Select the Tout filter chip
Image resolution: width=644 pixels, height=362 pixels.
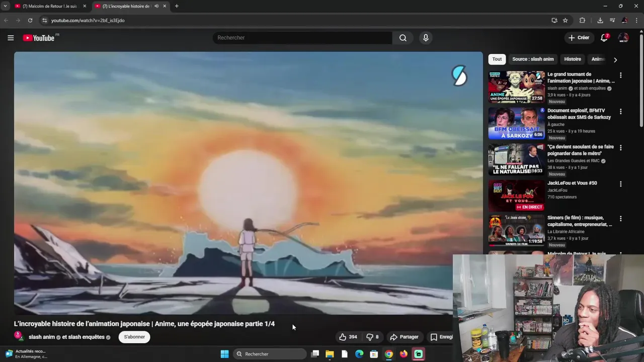pyautogui.click(x=497, y=59)
